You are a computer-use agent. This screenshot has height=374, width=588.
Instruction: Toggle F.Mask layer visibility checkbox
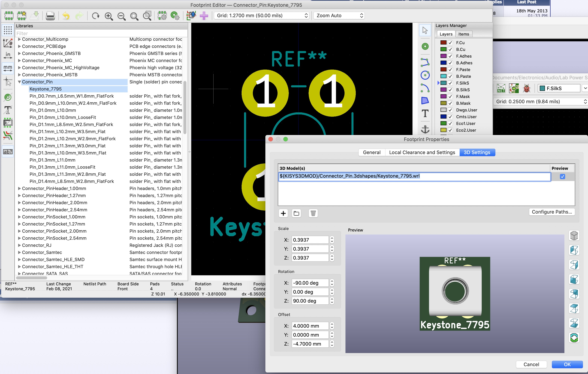(450, 96)
